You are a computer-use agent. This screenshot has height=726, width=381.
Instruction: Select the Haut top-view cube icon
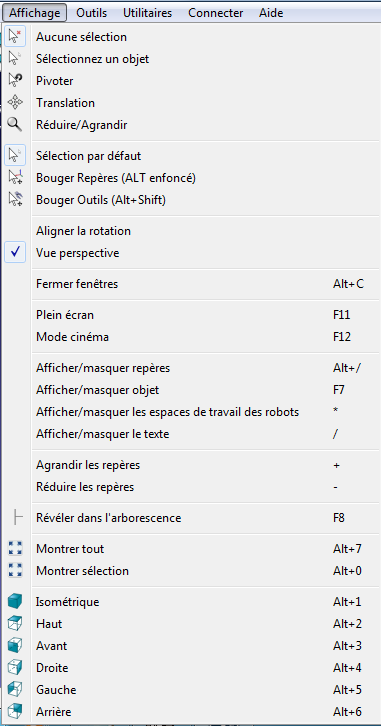tap(15, 624)
